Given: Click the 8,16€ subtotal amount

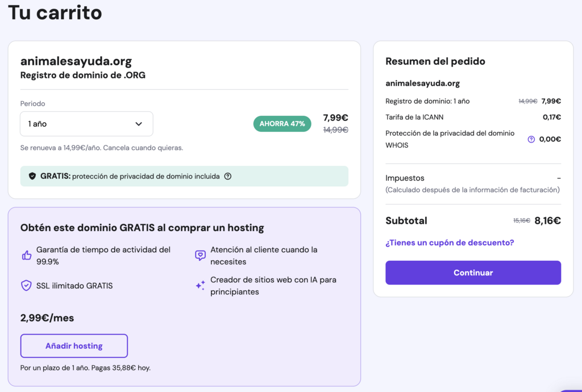Looking at the screenshot, I should click(x=547, y=220).
